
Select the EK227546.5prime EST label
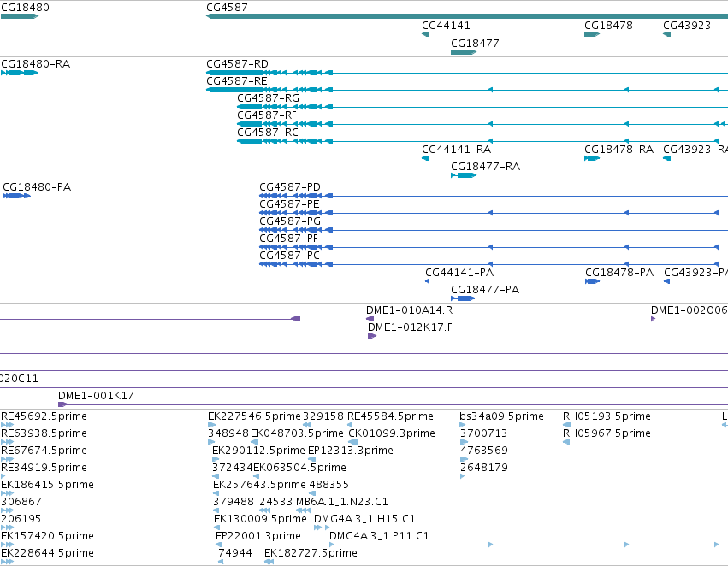254,416
